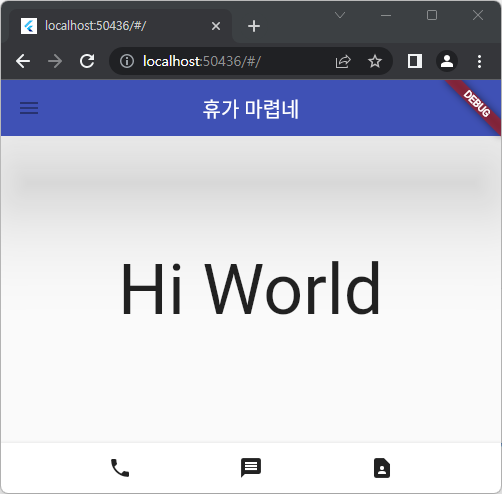
Task: Open a new browser tab
Action: tap(254, 26)
